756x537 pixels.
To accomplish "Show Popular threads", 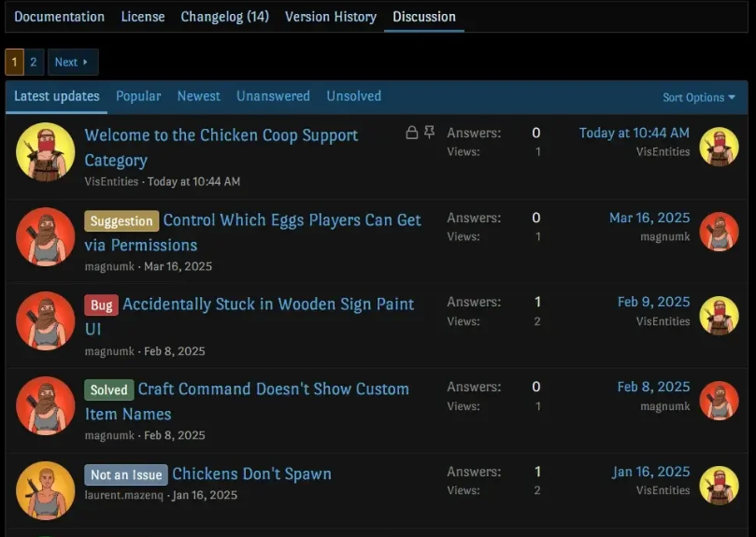I will 138,96.
